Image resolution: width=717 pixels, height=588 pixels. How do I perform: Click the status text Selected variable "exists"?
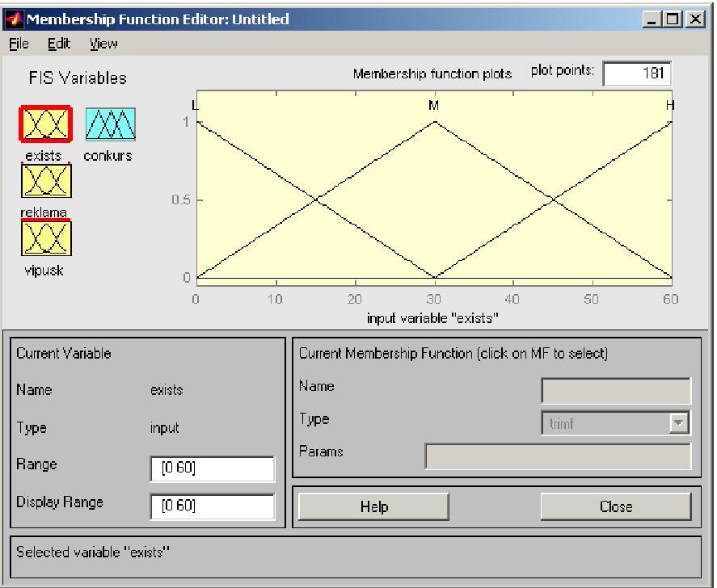pos(93,552)
